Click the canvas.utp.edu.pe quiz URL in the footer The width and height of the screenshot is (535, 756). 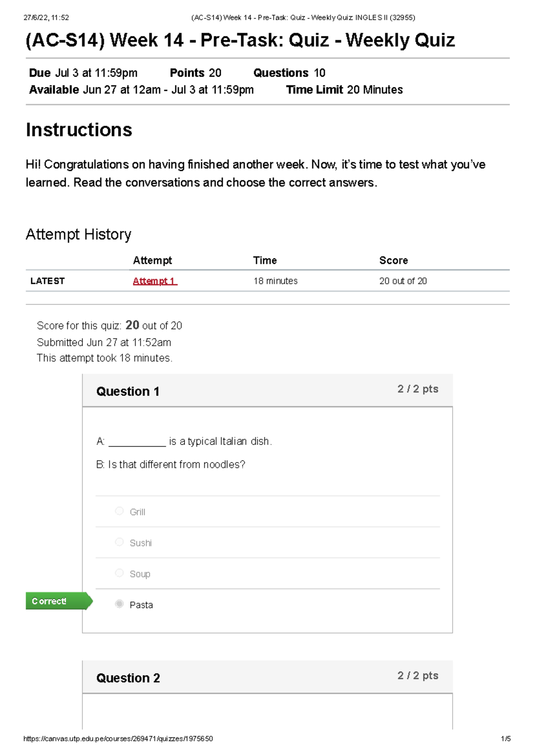click(x=118, y=739)
